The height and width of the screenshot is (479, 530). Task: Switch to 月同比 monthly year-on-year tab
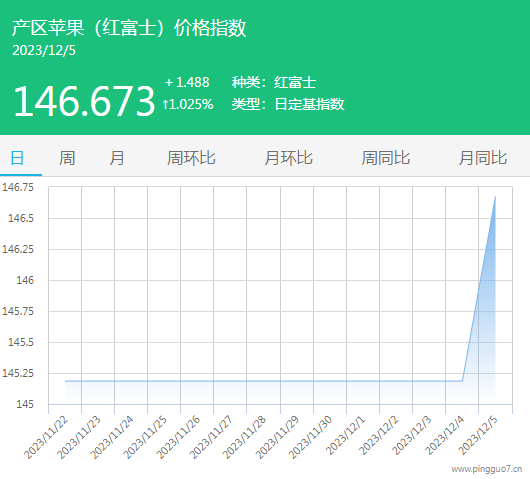(x=483, y=158)
